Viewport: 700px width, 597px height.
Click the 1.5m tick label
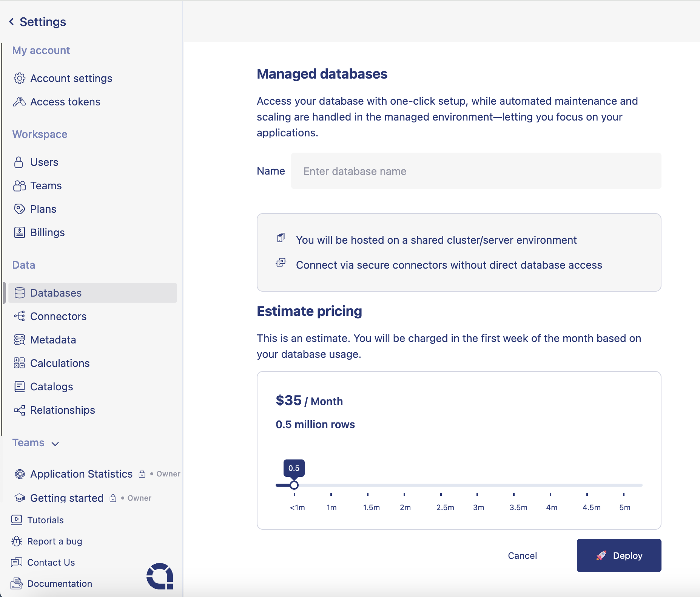[x=371, y=507]
